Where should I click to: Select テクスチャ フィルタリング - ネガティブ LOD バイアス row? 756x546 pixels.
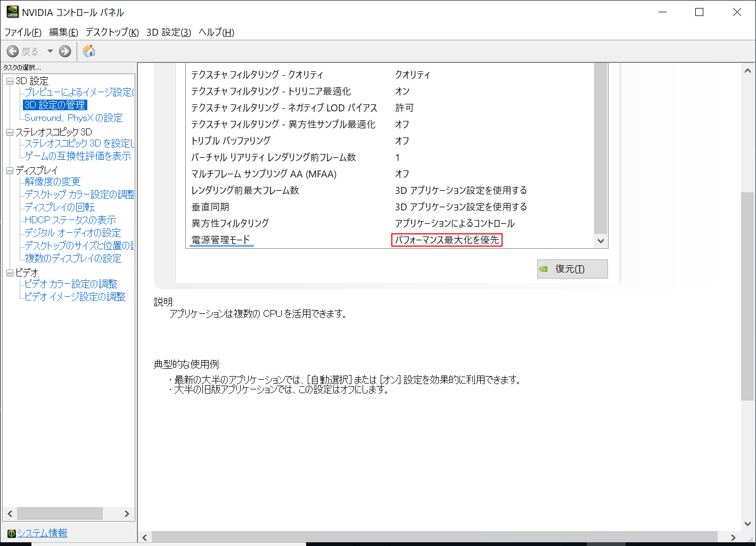(x=389, y=108)
